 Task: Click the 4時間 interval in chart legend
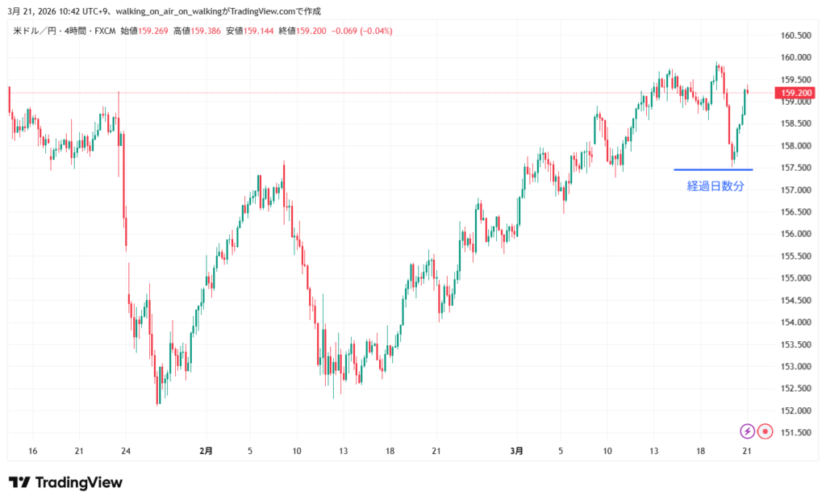(x=76, y=31)
